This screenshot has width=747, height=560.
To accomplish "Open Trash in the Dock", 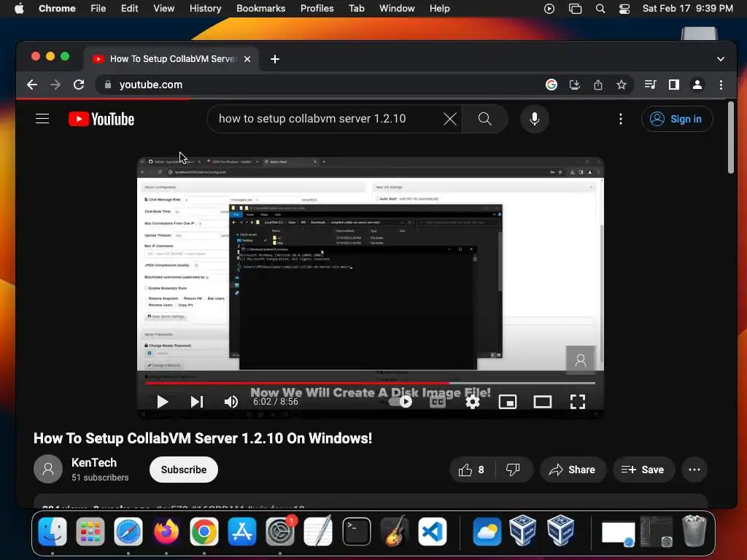I will pyautogui.click(x=694, y=531).
